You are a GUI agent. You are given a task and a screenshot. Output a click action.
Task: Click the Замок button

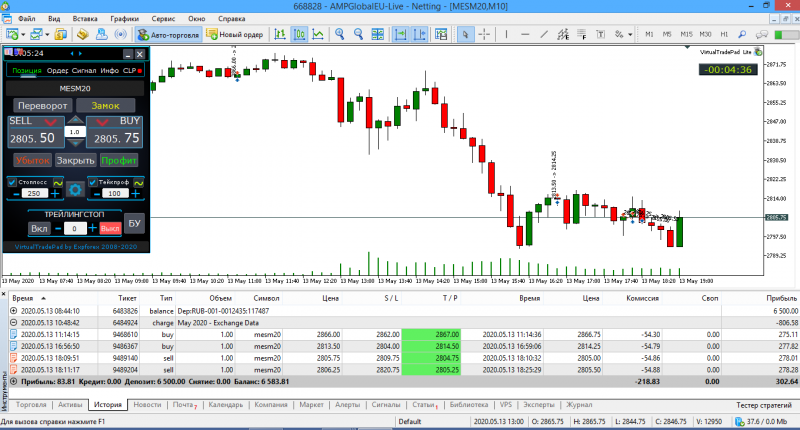(105, 106)
